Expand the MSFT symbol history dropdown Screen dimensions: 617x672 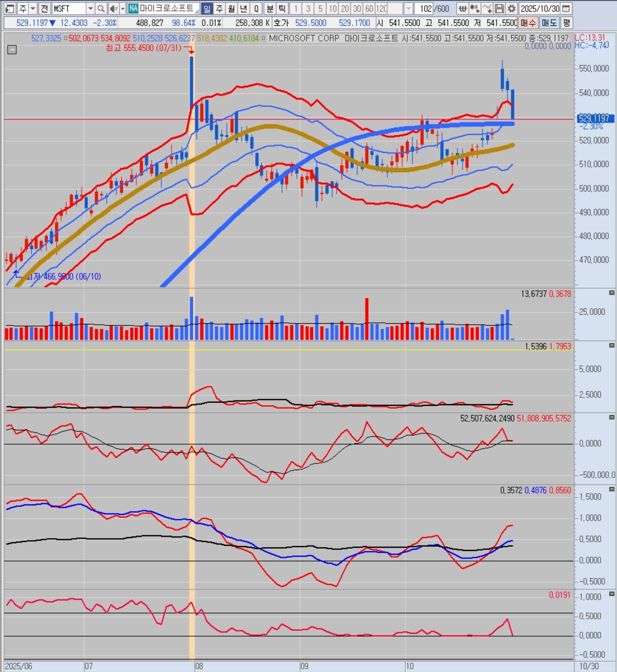(x=90, y=8)
